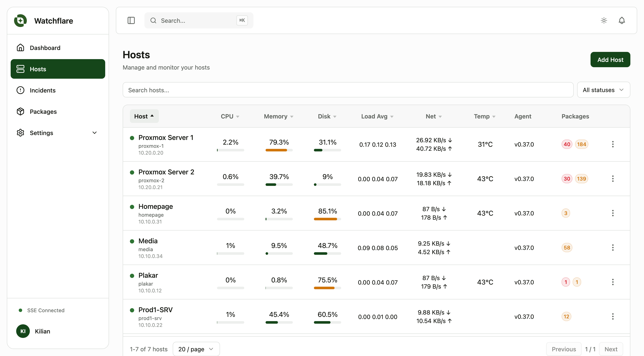This screenshot has height=356, width=644.
Task: Click the 3 packages badge for Homepage
Action: [566, 213]
